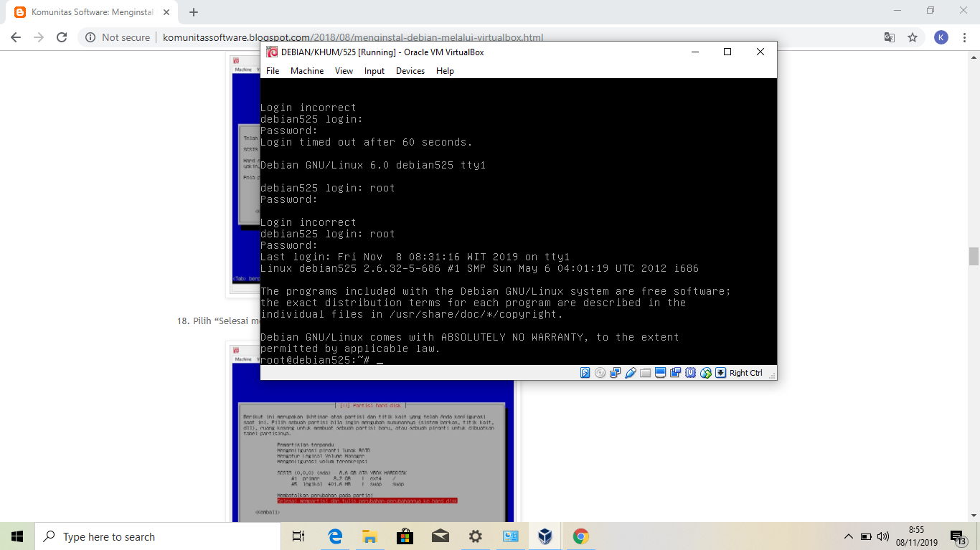The height and width of the screenshot is (550, 980).
Task: Open Microsoft Store from the taskbar
Action: click(x=405, y=536)
